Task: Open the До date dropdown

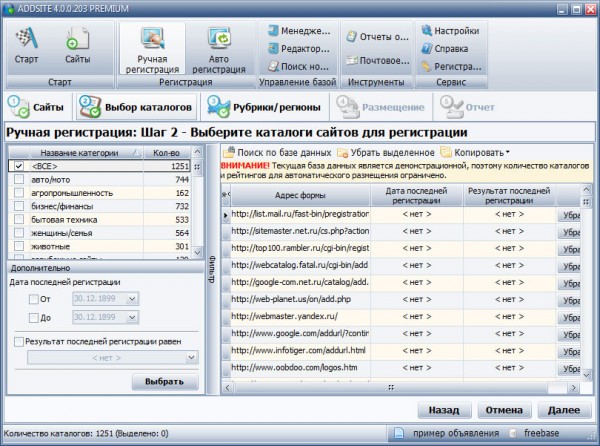Action: pyautogui.click(x=132, y=317)
